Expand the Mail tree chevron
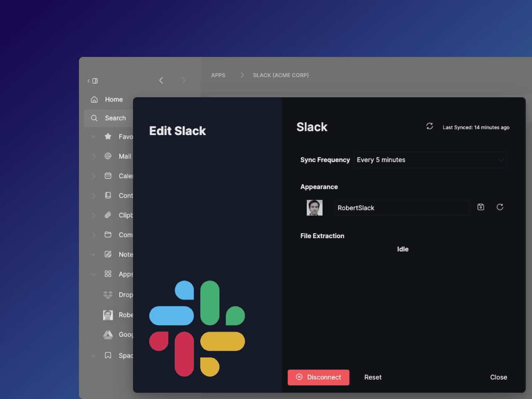This screenshot has width=532, height=399. click(x=94, y=156)
